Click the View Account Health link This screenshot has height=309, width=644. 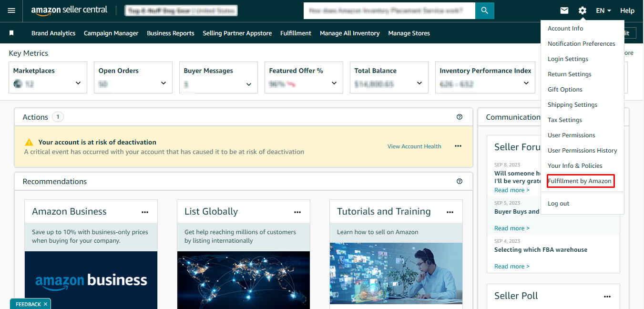pyautogui.click(x=414, y=146)
